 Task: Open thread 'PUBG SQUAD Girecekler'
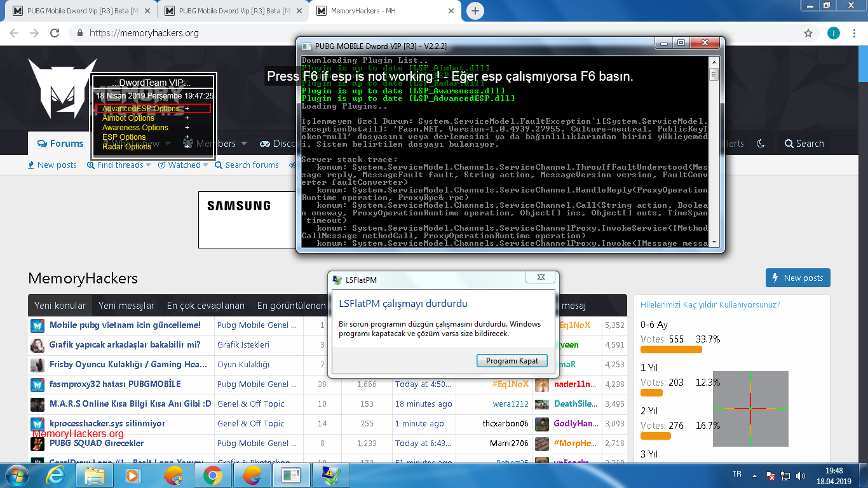pos(97,444)
